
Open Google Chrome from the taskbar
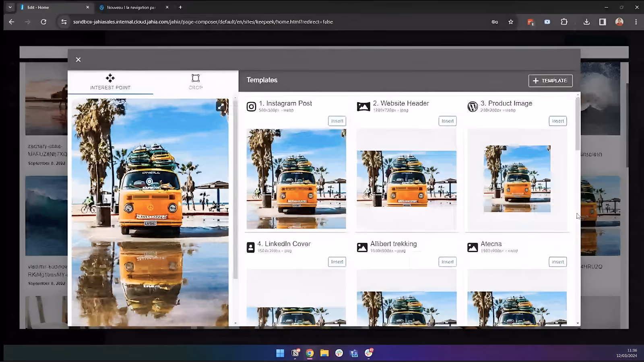[310, 353]
